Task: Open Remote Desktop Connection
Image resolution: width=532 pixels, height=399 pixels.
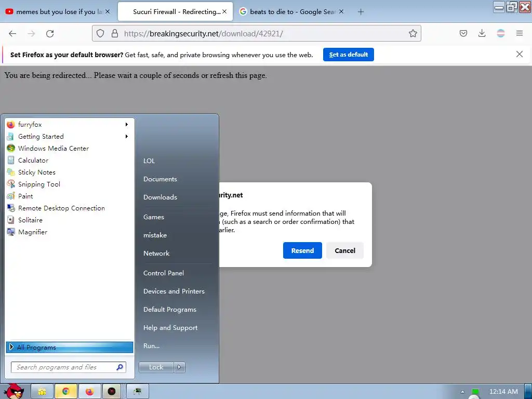Action: click(x=70, y=208)
